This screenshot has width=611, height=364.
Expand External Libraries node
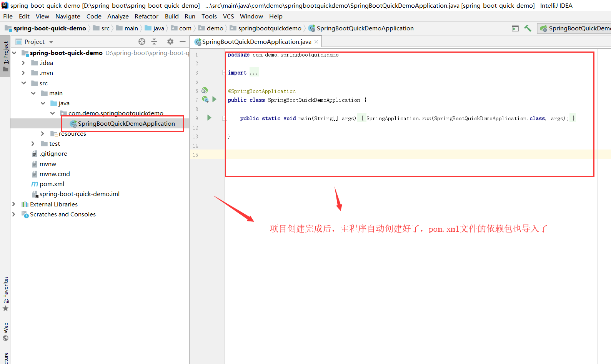point(14,204)
